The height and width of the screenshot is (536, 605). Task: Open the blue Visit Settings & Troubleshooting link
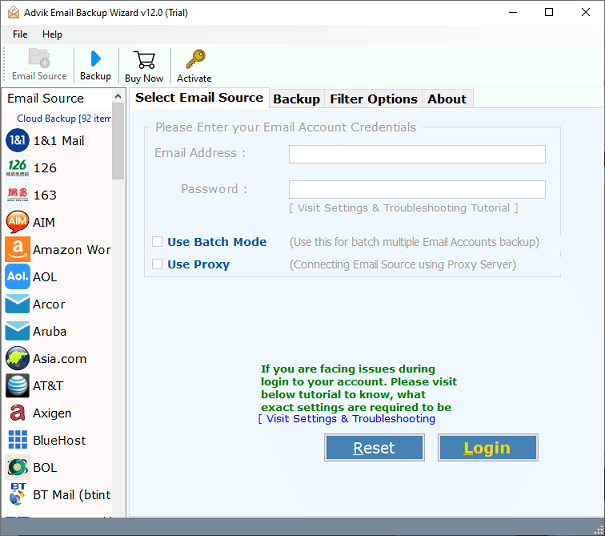pos(350,419)
